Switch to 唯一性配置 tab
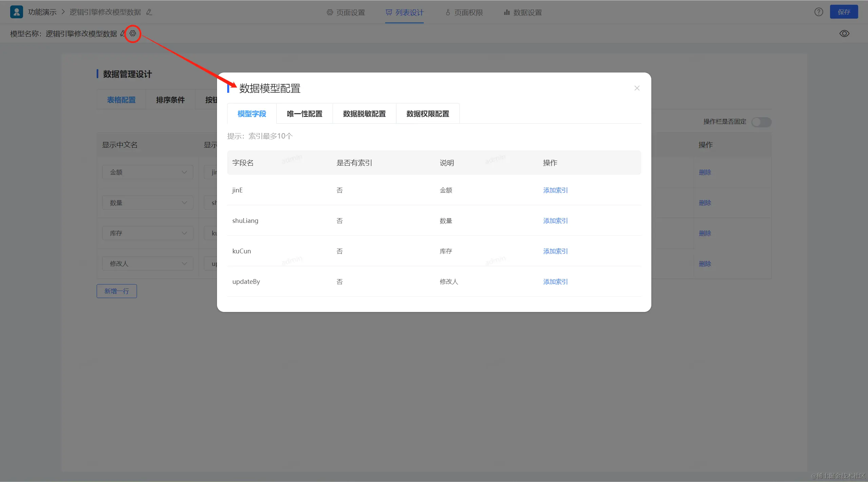This screenshot has width=868, height=482. coord(304,114)
